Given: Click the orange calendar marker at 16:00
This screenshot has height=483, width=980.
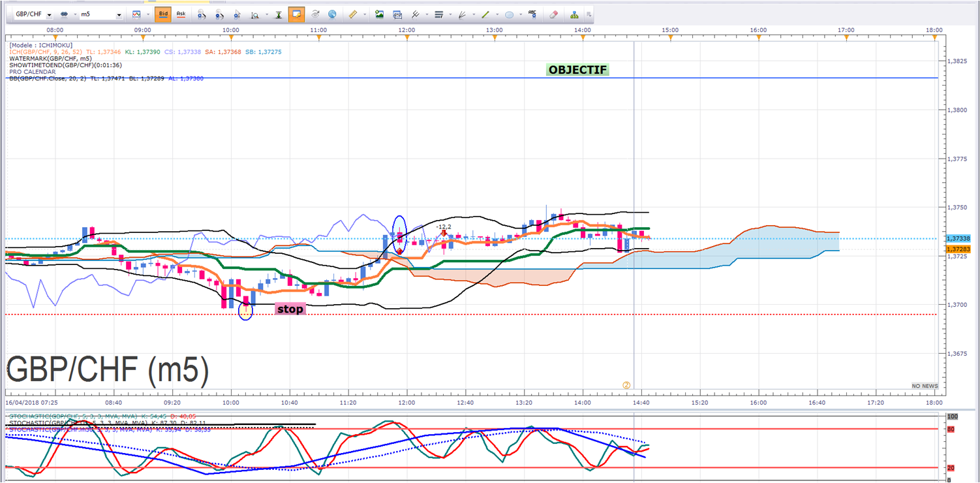Looking at the screenshot, I should click(x=758, y=39).
